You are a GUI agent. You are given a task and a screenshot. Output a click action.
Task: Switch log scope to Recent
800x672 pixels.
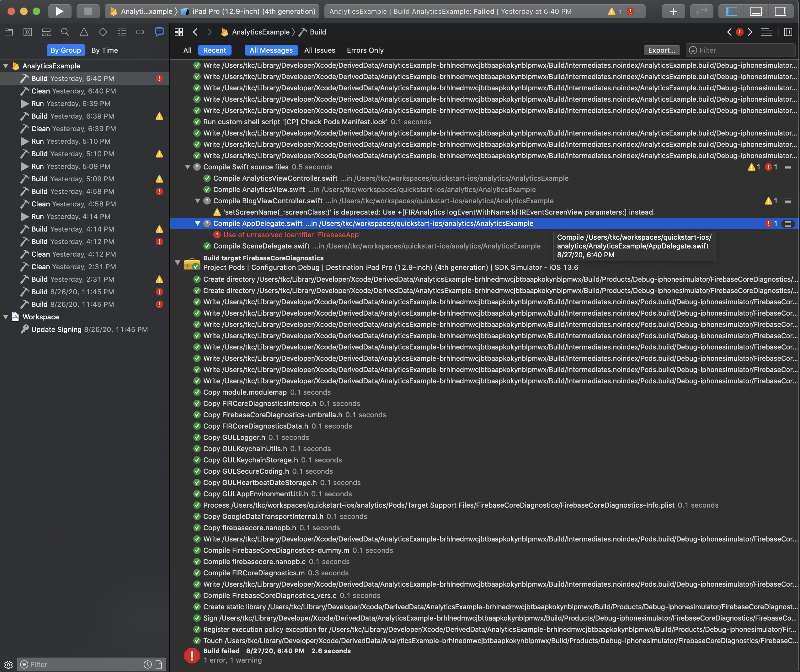[x=215, y=50]
